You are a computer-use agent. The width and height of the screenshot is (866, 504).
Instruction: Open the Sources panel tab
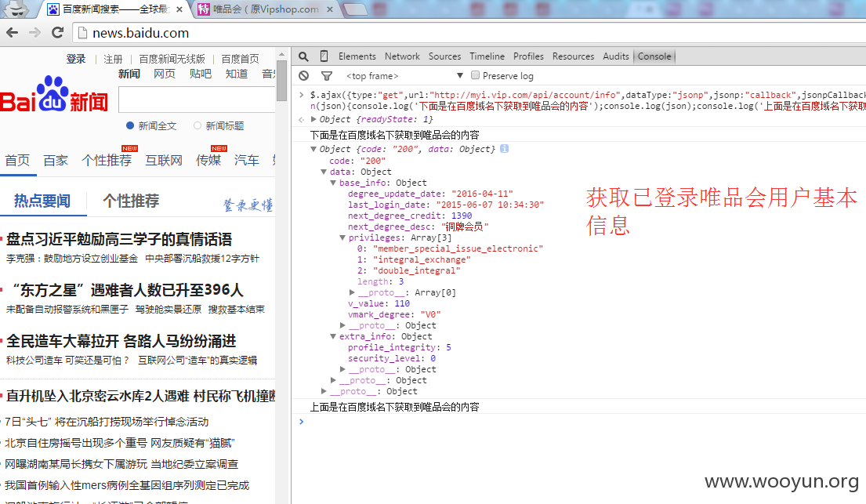[x=444, y=56]
